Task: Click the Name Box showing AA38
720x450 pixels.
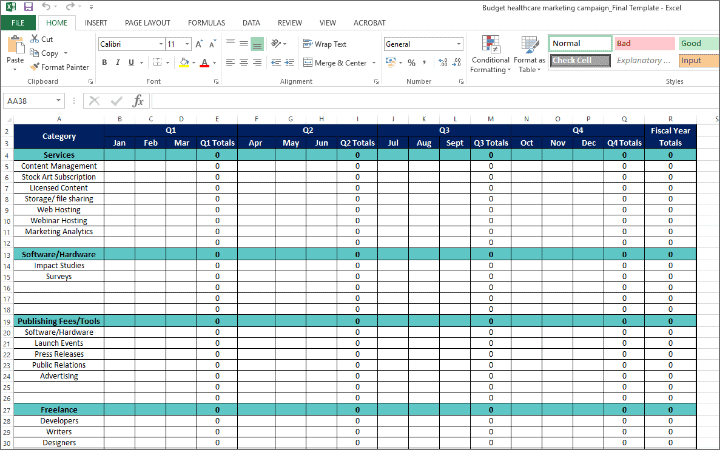Action: pos(30,101)
